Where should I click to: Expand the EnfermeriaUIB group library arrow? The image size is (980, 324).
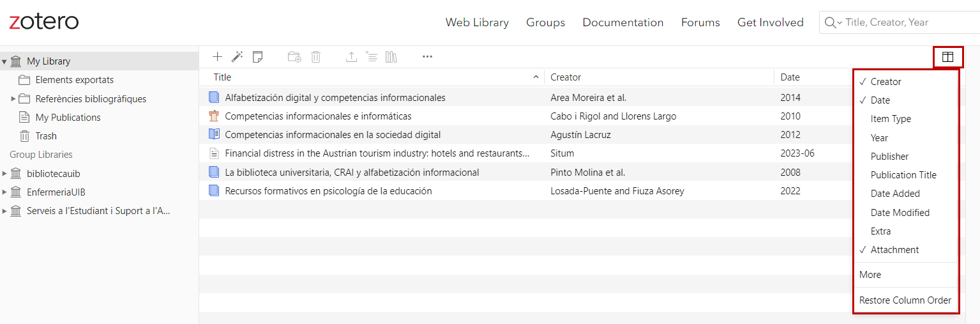(x=4, y=192)
